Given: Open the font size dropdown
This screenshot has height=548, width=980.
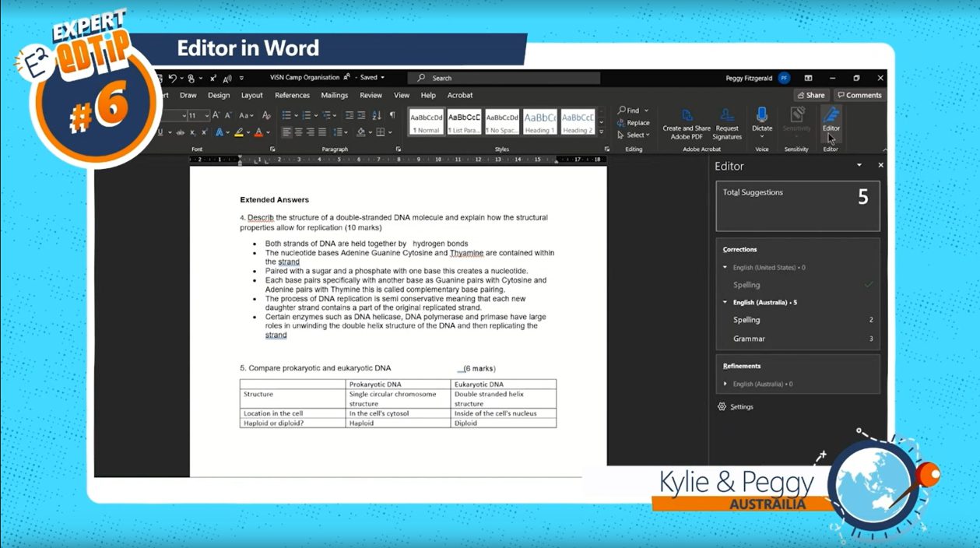Looking at the screenshot, I should [x=206, y=115].
